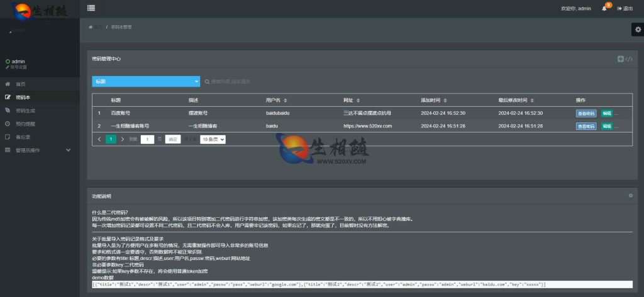Focus the search content input field

pyautogui.click(x=231, y=82)
